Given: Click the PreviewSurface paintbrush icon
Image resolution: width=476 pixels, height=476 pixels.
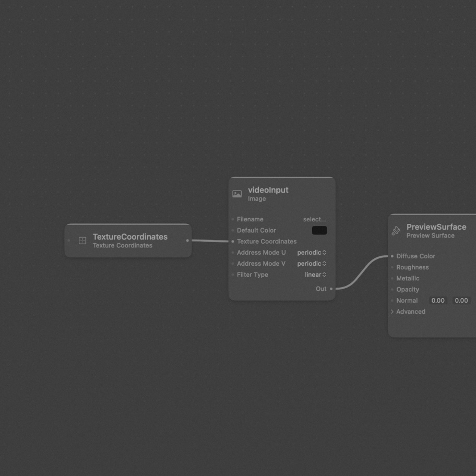Looking at the screenshot, I should coord(396,231).
